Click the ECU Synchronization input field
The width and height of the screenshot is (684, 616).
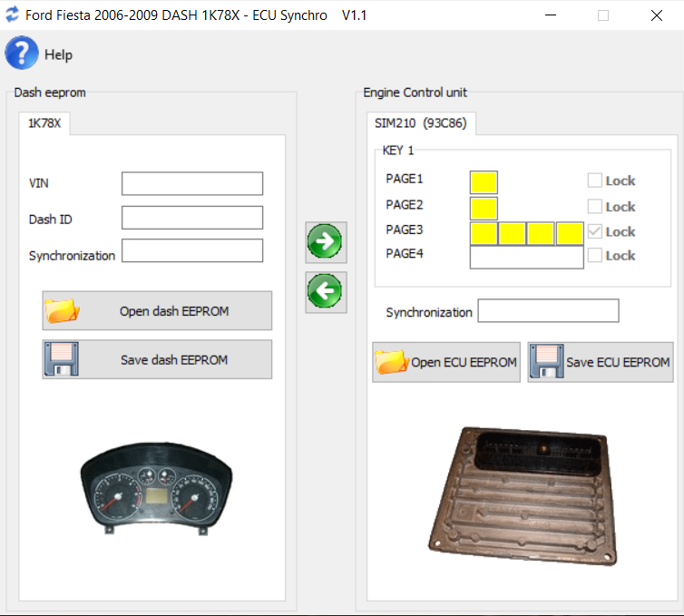[x=548, y=311]
